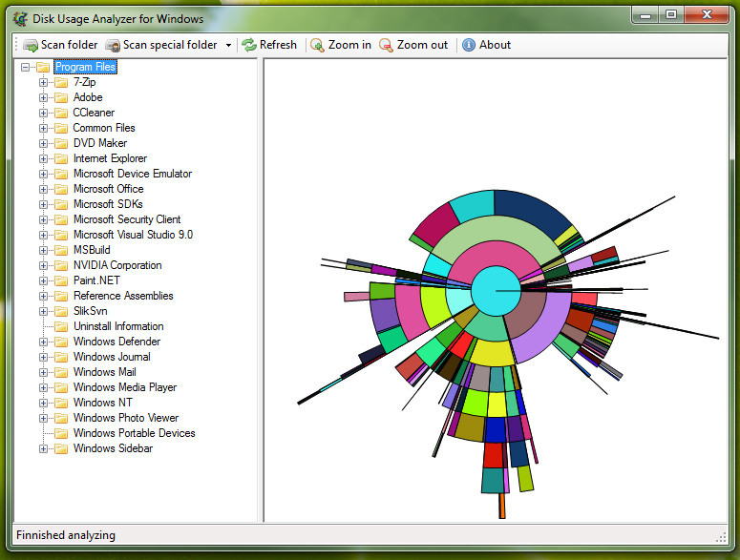This screenshot has width=740, height=560.
Task: Click the light green arc segment
Action: click(x=496, y=230)
